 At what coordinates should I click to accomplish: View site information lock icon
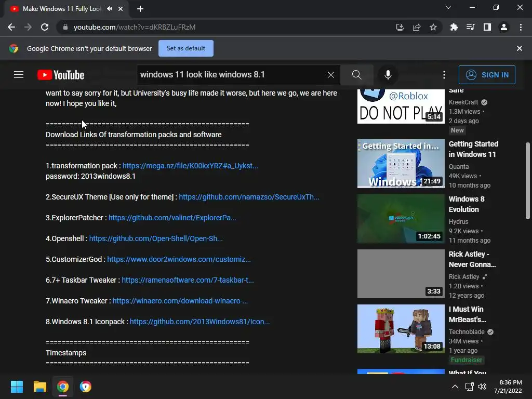(65, 27)
